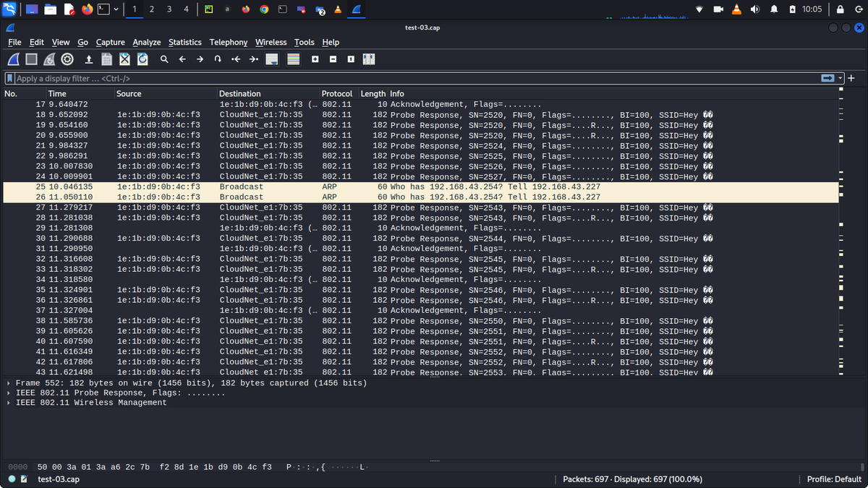Add a display filter button with plus
Viewport: 868px width, 488px height.
coord(851,78)
